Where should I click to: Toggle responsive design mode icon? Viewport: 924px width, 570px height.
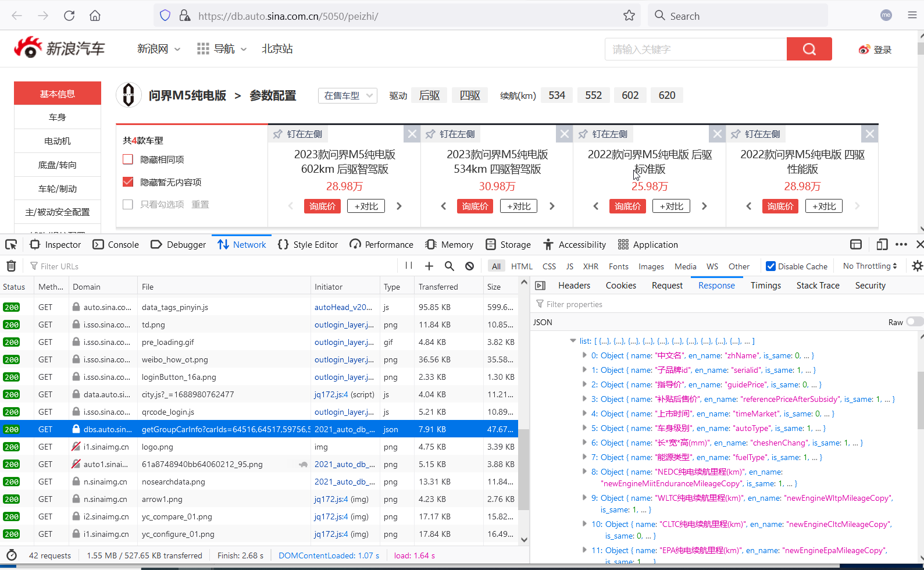pos(882,244)
